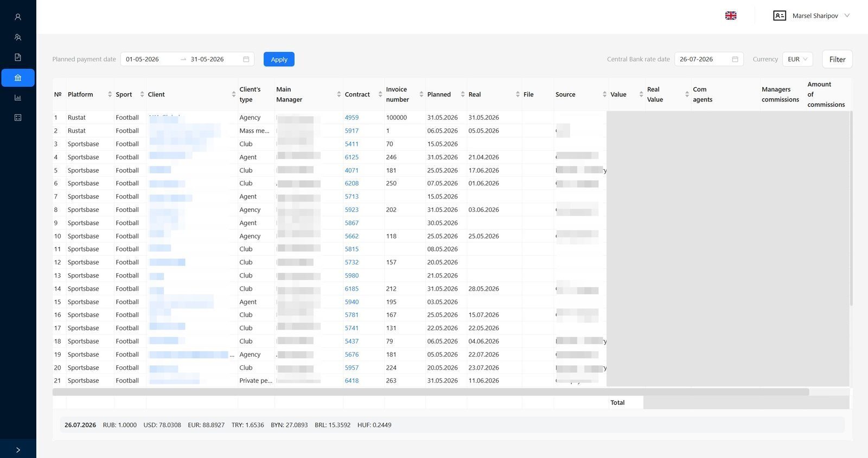Click the planned payment date calendar icon

click(x=246, y=59)
